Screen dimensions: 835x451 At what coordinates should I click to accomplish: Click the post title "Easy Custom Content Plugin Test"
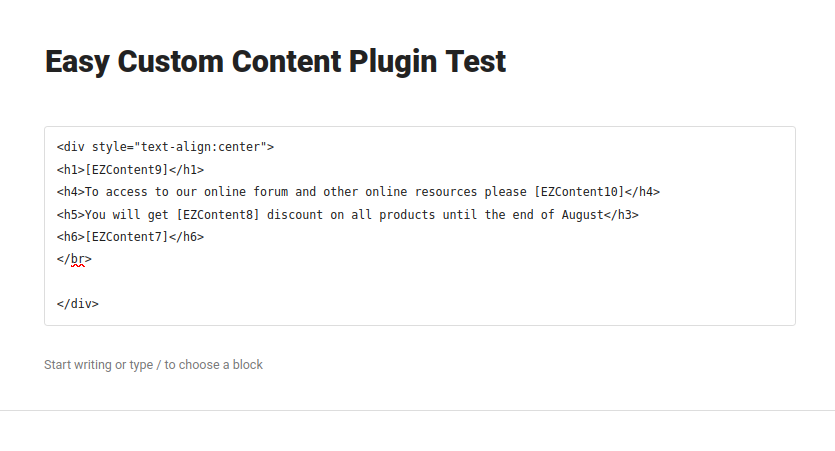point(275,62)
